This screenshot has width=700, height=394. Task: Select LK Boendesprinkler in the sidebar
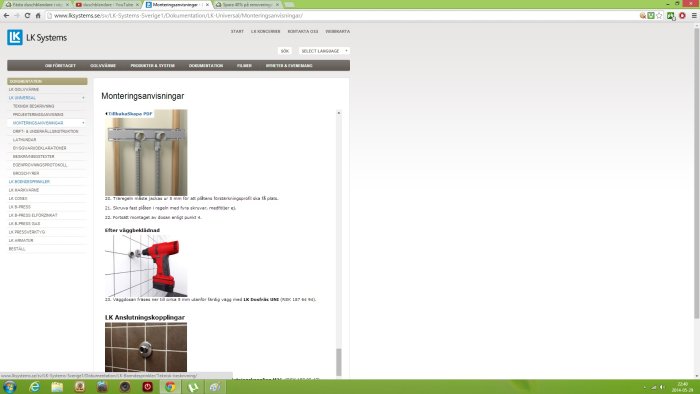tap(29, 182)
